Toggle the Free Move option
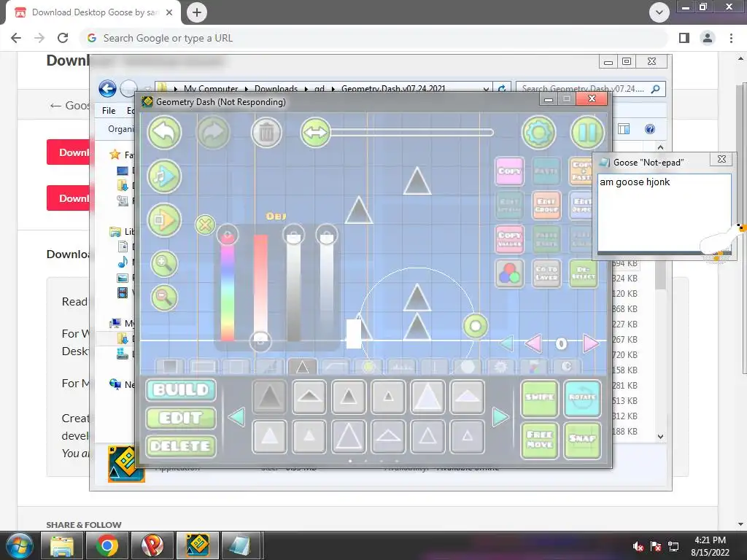Viewport: 747px width, 560px height. click(x=539, y=440)
